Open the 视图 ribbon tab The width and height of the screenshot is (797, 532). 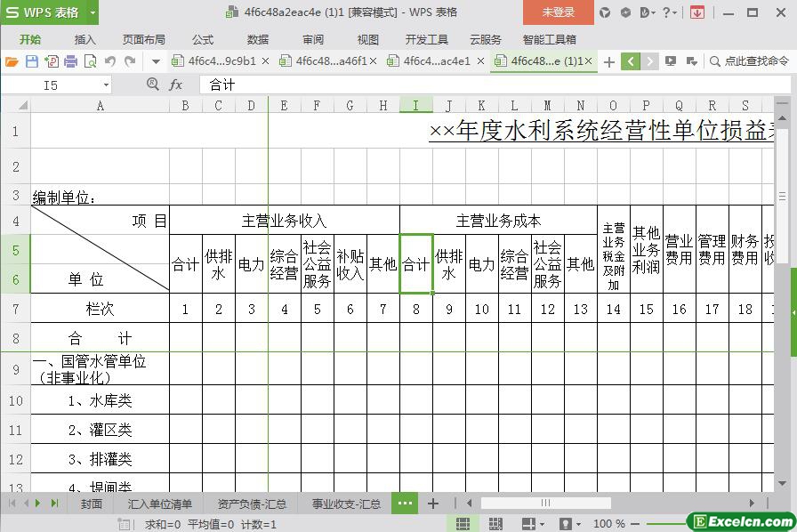coord(367,39)
